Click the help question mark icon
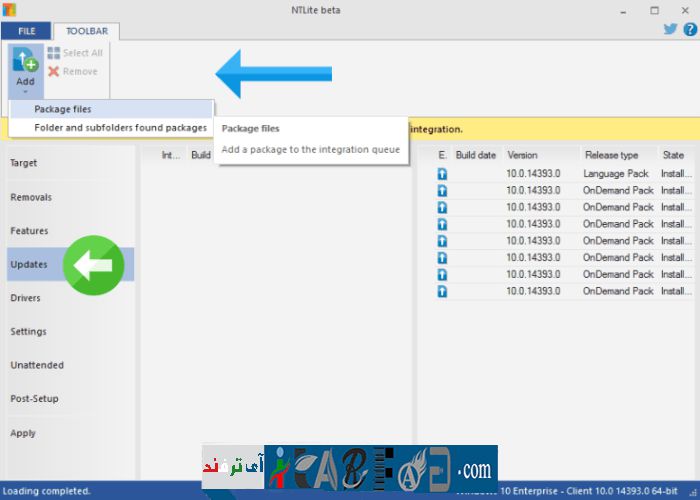 click(688, 29)
